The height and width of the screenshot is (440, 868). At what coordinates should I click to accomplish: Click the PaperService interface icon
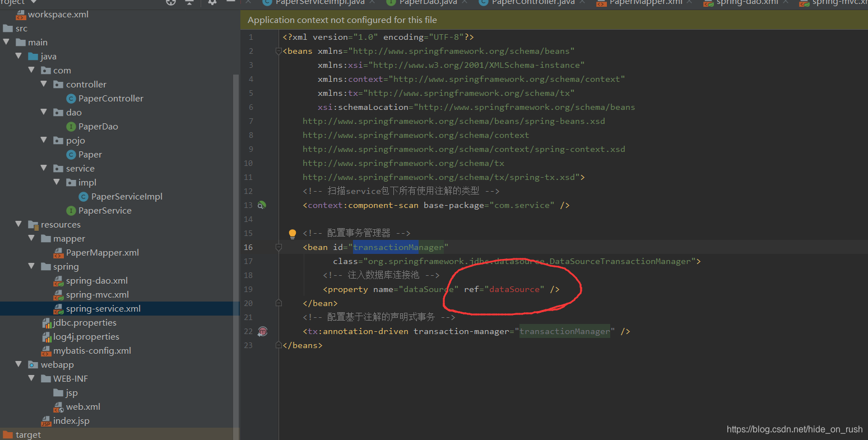[71, 211]
